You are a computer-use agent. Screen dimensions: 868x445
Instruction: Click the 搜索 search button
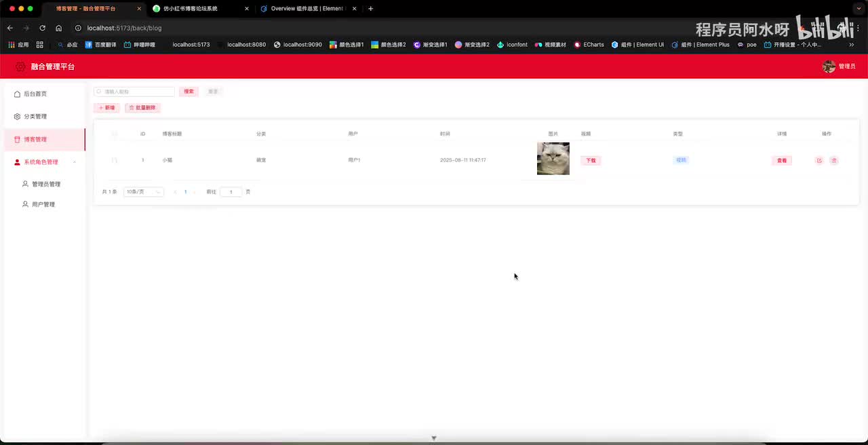coord(189,92)
